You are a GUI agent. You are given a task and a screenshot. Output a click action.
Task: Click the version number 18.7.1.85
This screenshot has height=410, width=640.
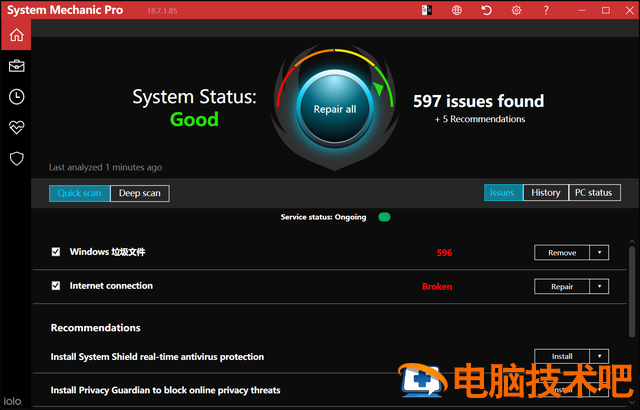(x=162, y=11)
